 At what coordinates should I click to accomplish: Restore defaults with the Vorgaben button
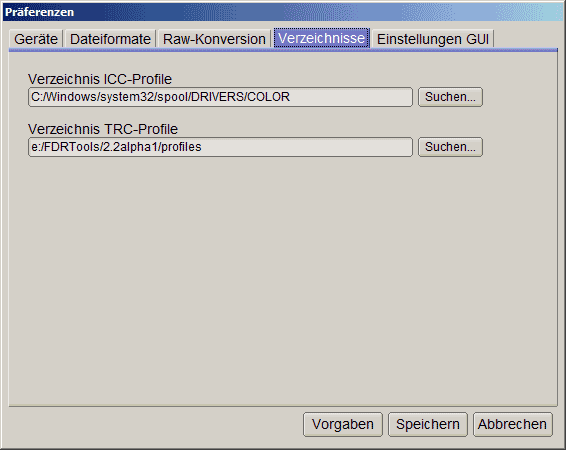[x=343, y=424]
